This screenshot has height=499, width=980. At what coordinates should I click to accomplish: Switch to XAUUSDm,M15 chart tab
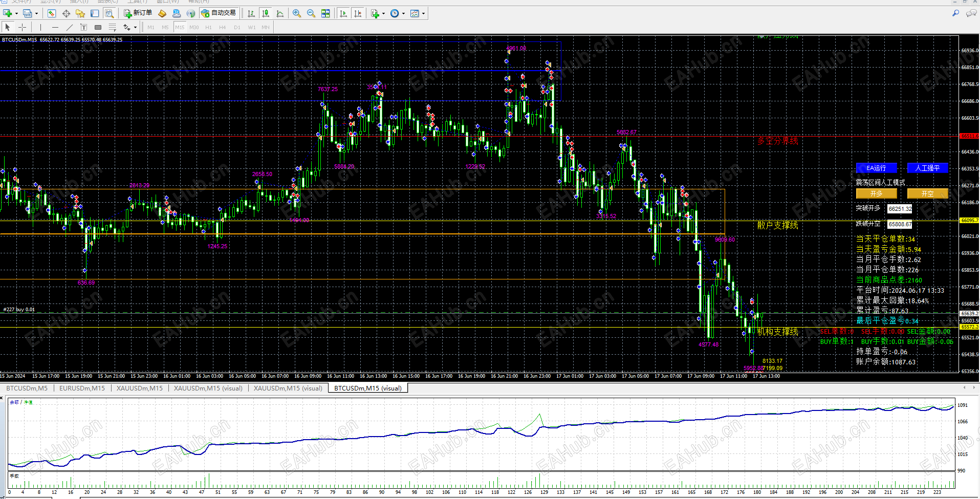tap(140, 388)
